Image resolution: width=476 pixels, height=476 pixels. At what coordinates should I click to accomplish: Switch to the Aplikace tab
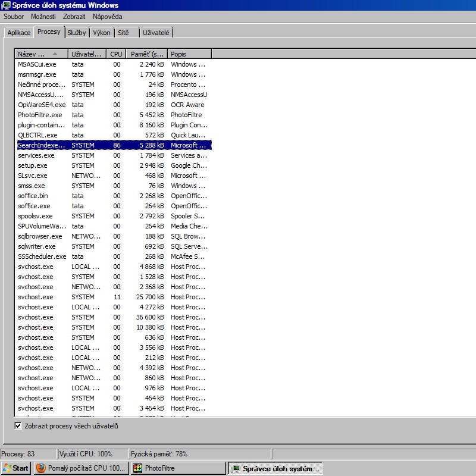tap(19, 33)
